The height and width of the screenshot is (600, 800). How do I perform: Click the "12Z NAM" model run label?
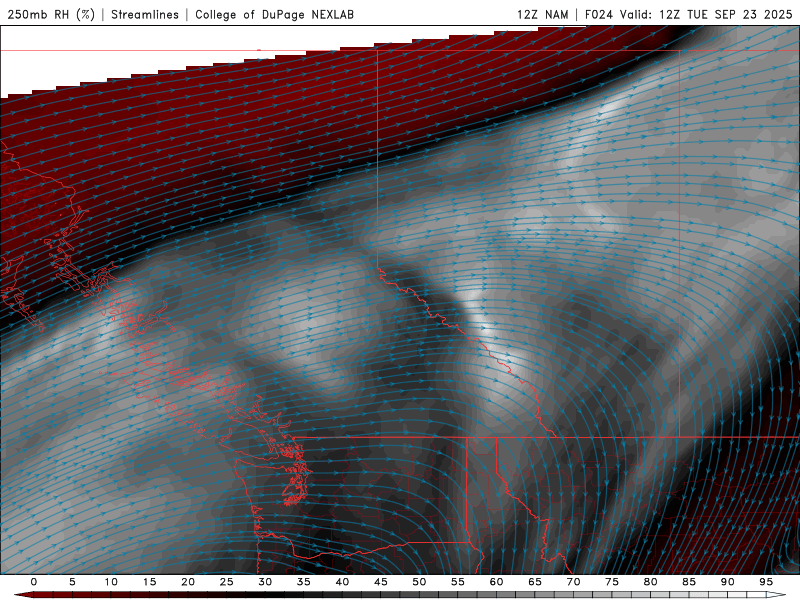pos(542,14)
